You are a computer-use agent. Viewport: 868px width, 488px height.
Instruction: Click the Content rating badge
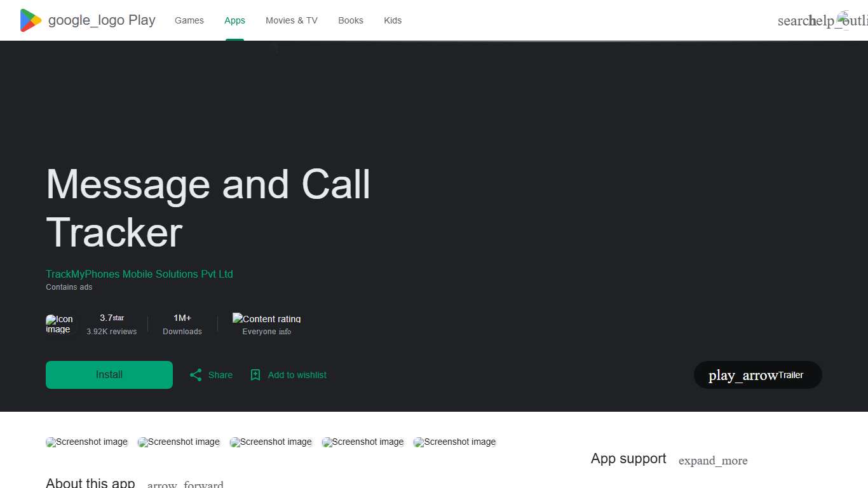(x=266, y=319)
